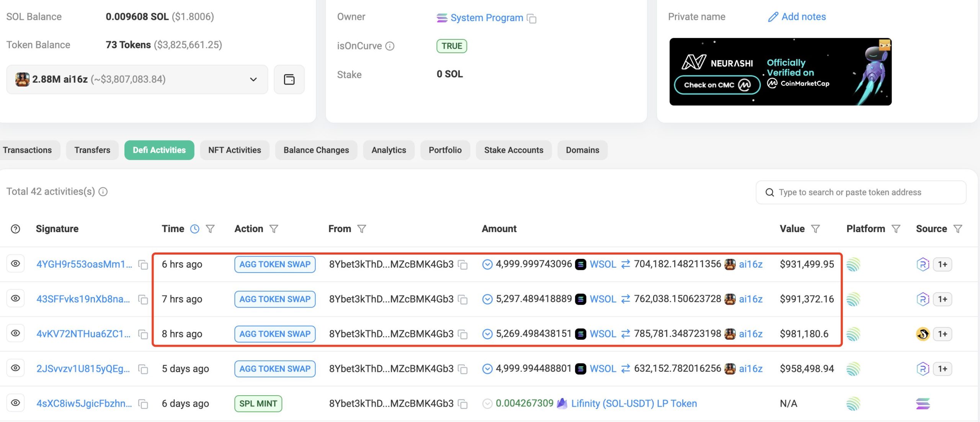Click the info icon beside Total 42 activities

tap(103, 192)
